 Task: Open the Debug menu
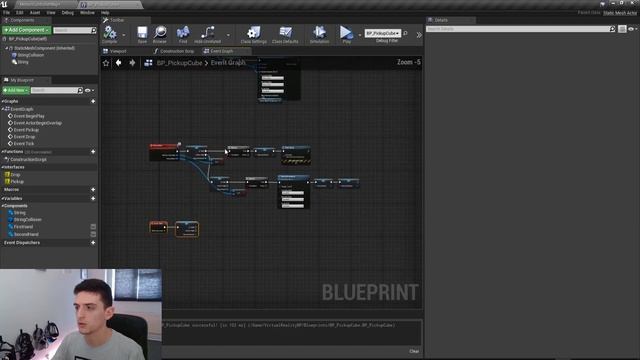[x=67, y=13]
